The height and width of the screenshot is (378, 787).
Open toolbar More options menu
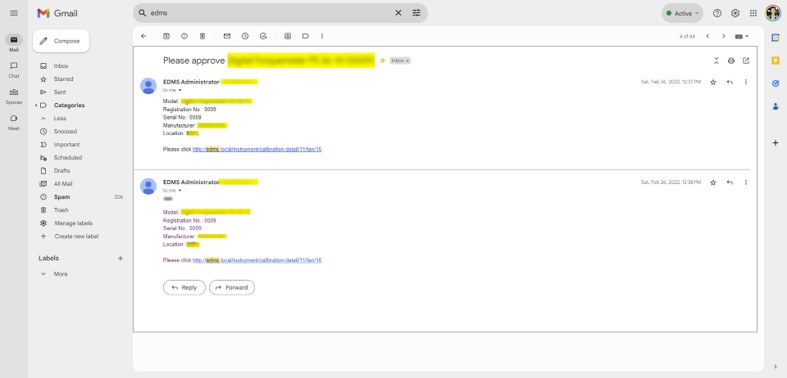322,36
